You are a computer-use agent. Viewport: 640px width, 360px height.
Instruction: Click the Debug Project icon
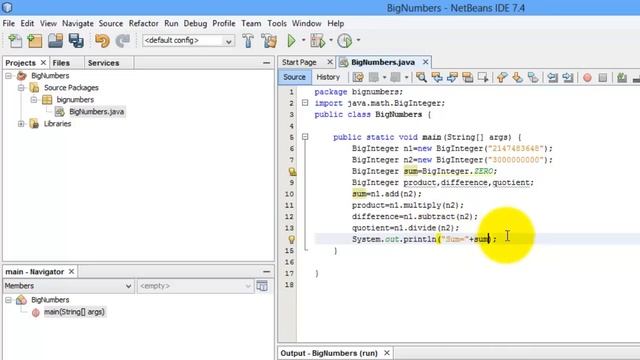point(318,40)
